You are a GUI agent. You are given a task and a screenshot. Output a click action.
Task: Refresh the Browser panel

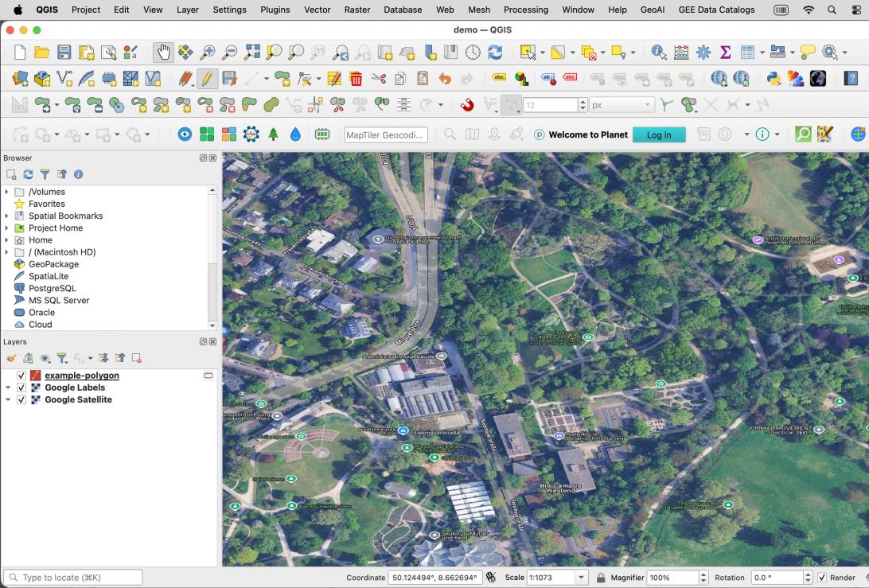(x=28, y=174)
